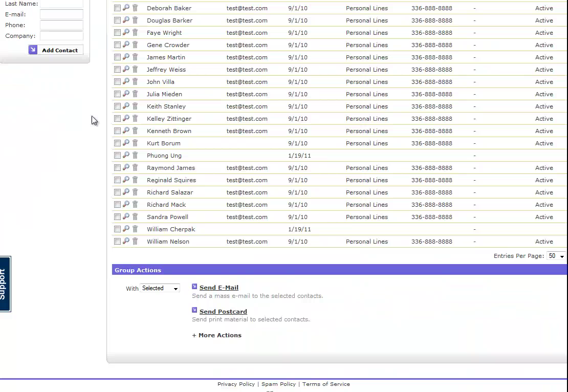This screenshot has height=392, width=568.
Task: View Gene Crowder with magnifier icon
Action: tap(126, 45)
